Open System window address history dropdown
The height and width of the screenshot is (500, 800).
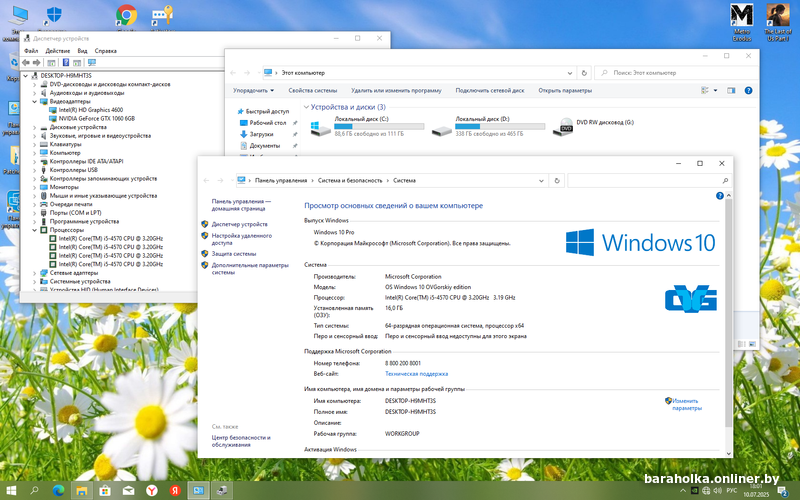pos(541,181)
